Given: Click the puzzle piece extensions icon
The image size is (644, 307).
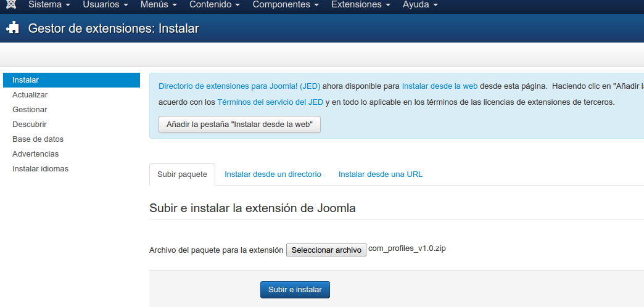Looking at the screenshot, I should (13, 28).
